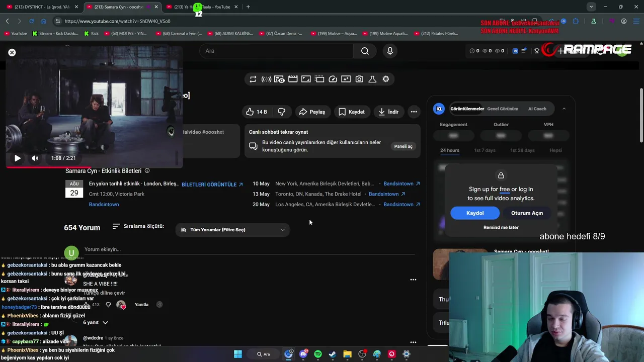Switch to Görüntülenmeler tab
This screenshot has height=362, width=644.
tap(467, 109)
